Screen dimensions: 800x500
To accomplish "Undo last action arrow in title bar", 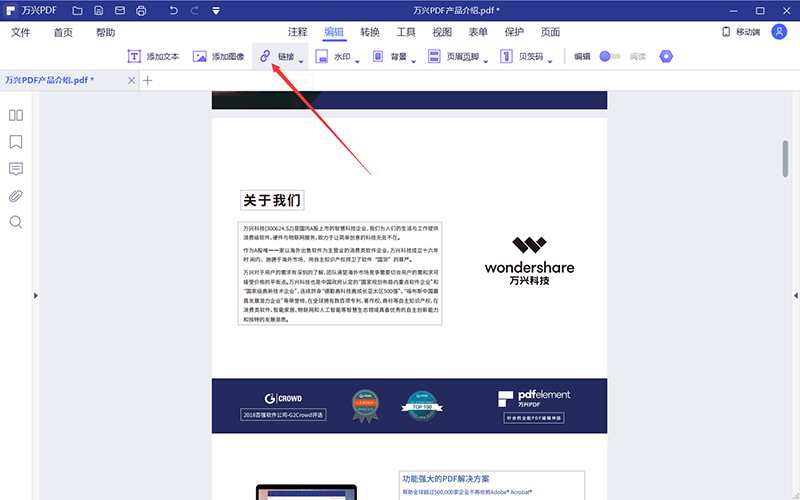I will coord(173,10).
